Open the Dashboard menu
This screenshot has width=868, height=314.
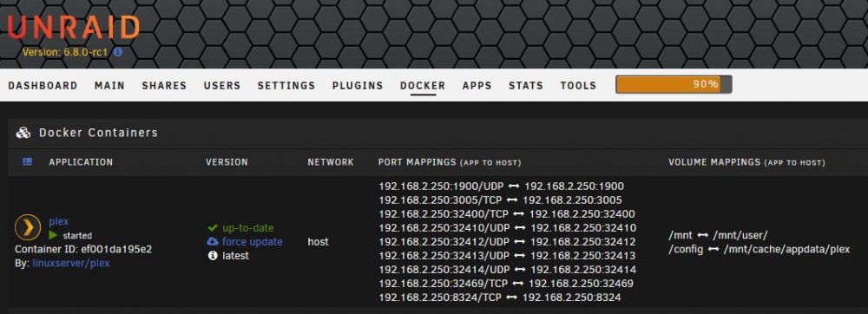click(x=43, y=86)
